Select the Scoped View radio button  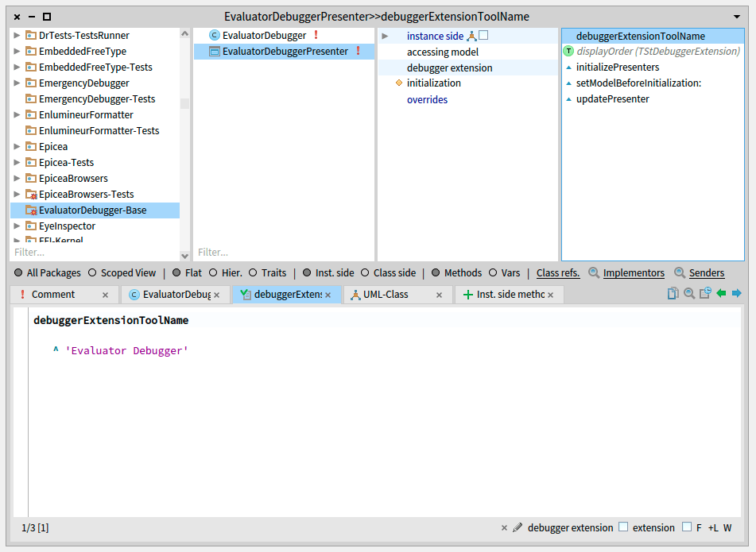coord(93,273)
